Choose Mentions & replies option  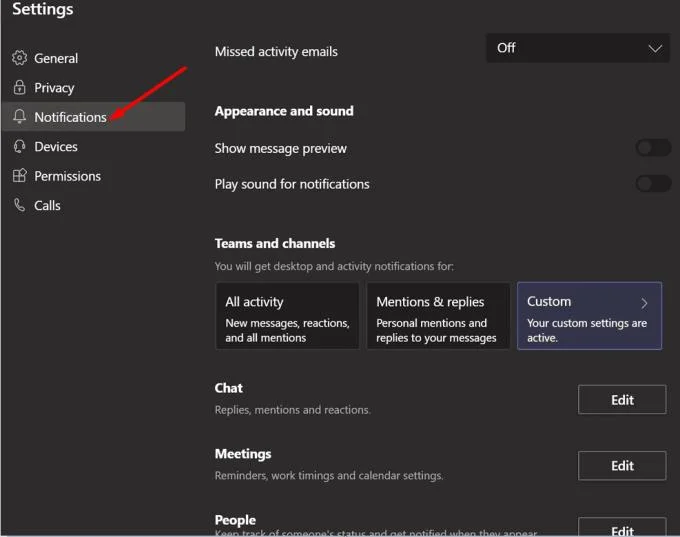click(x=438, y=316)
